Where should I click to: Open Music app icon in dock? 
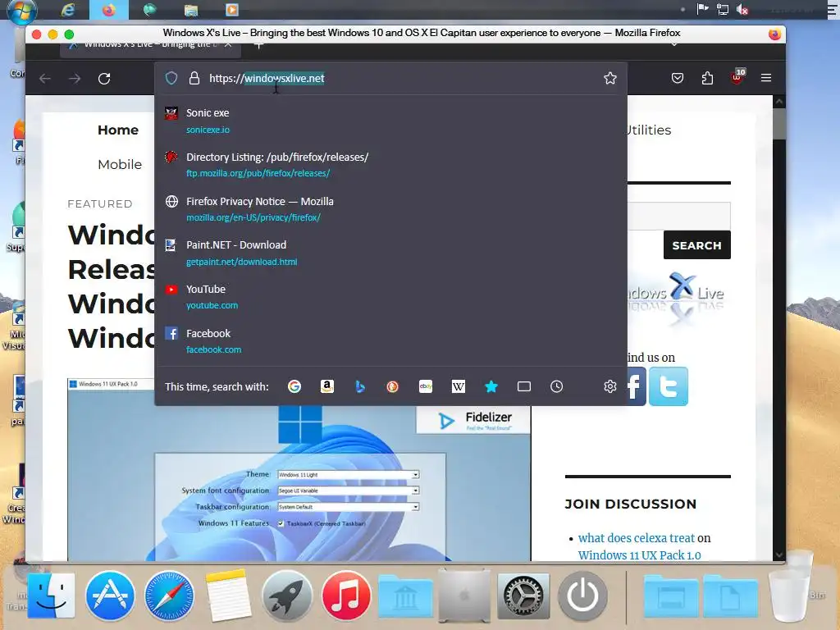pyautogui.click(x=346, y=596)
